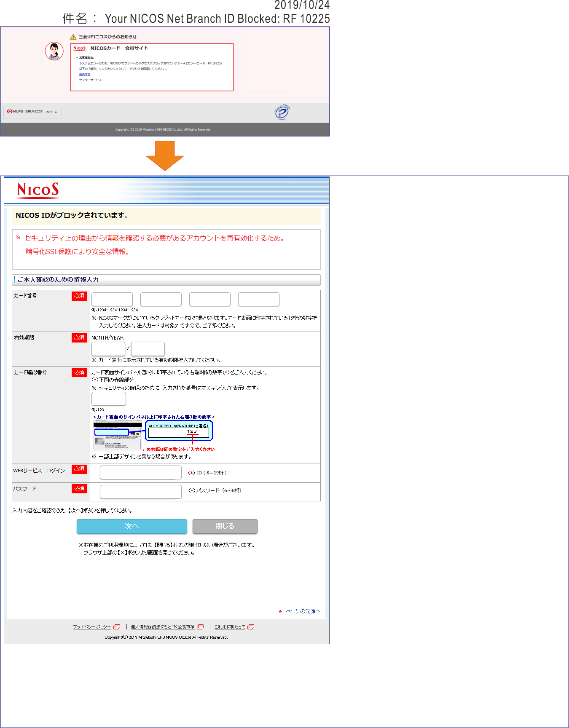This screenshot has height=728, width=569.
Task: Open the 解決する link in the email
Action: point(85,75)
